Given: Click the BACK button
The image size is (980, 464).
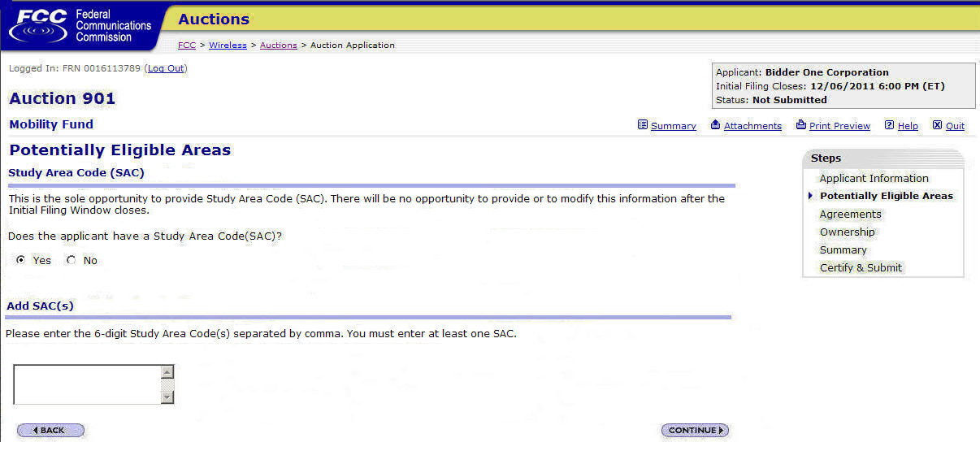Looking at the screenshot, I should click(x=50, y=430).
